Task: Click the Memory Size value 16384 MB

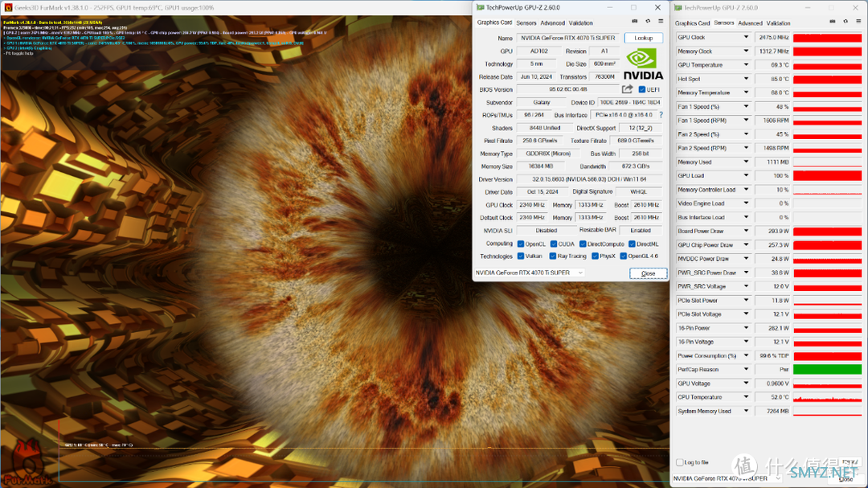Action: pos(541,166)
